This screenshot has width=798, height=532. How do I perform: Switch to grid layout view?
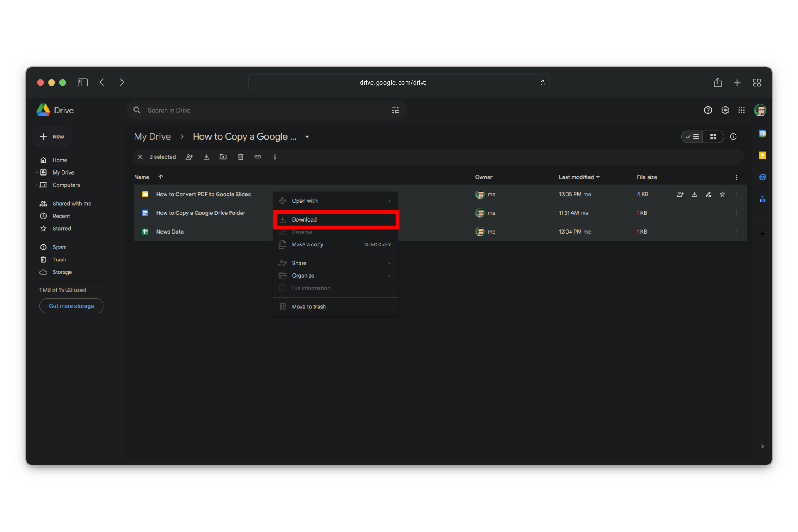(713, 137)
